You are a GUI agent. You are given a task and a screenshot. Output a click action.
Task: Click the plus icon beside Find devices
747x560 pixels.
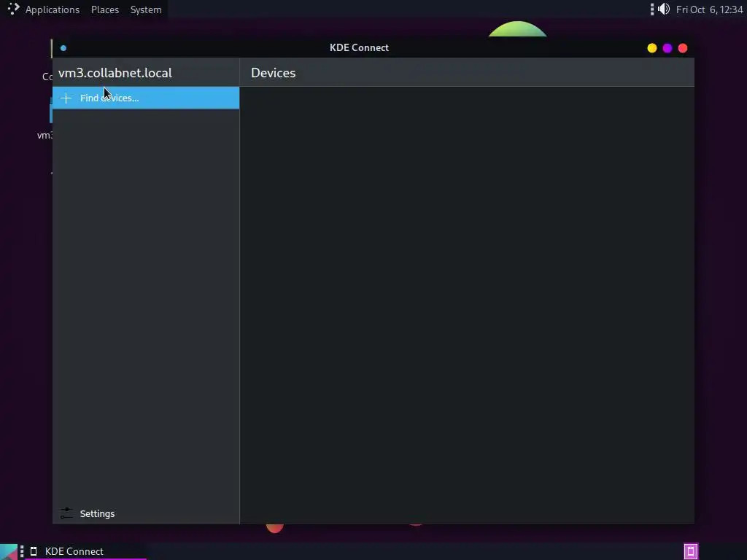66,98
